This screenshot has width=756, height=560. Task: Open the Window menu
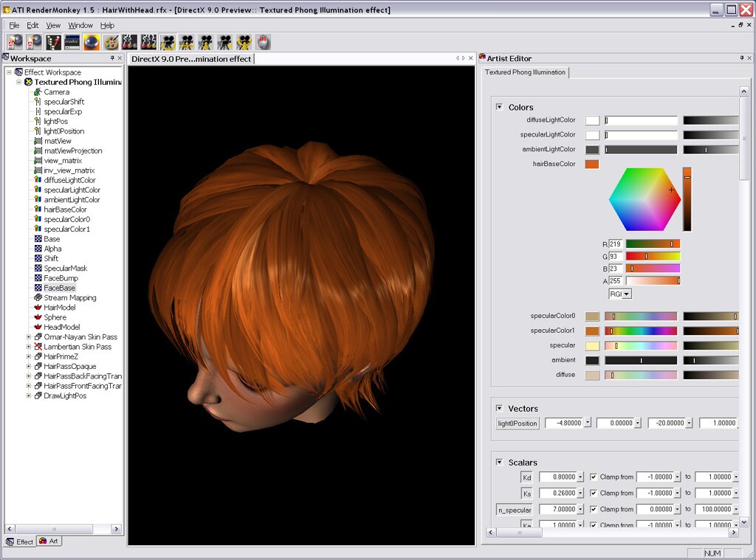80,25
